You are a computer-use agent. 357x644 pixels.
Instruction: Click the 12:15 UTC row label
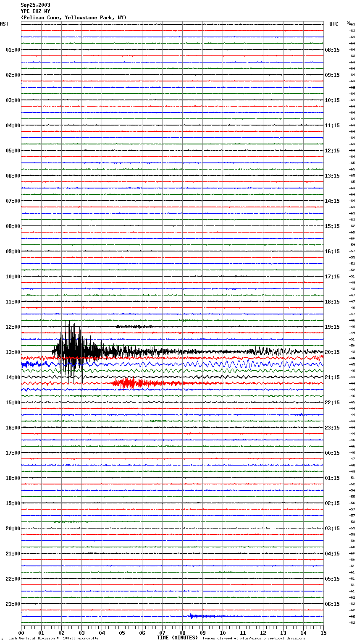[x=332, y=151]
